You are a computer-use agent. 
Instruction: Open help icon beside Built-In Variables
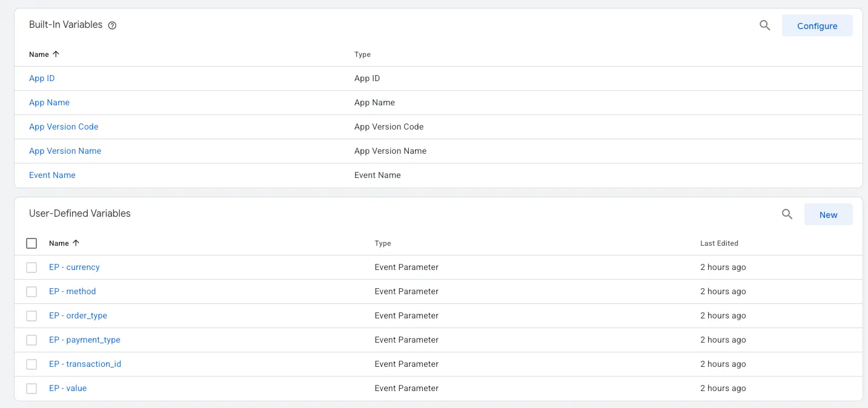pyautogui.click(x=112, y=25)
